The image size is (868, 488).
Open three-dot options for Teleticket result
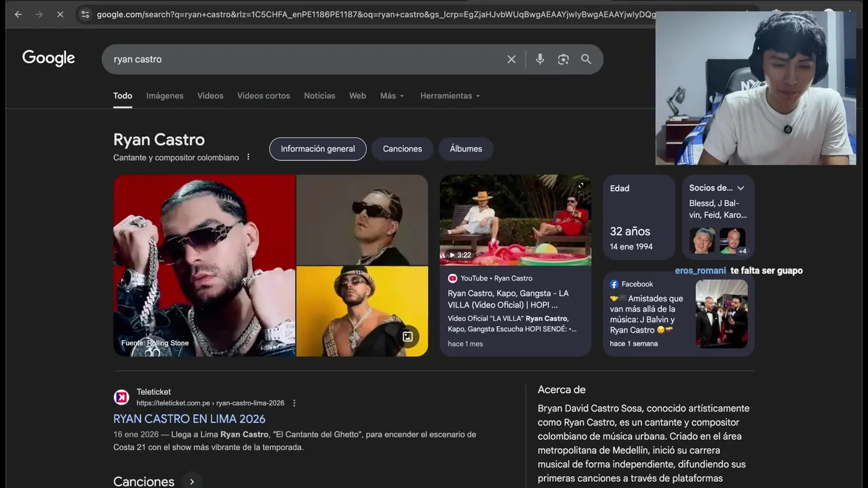point(294,403)
